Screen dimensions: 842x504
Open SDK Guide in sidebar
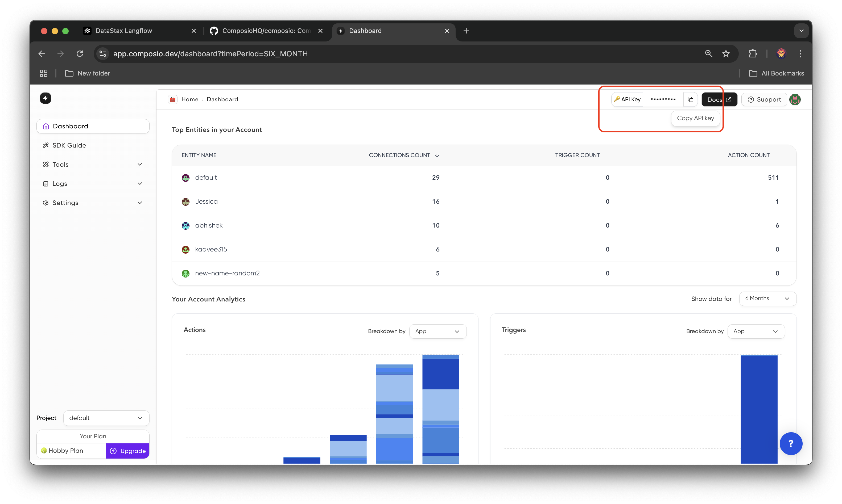click(69, 145)
